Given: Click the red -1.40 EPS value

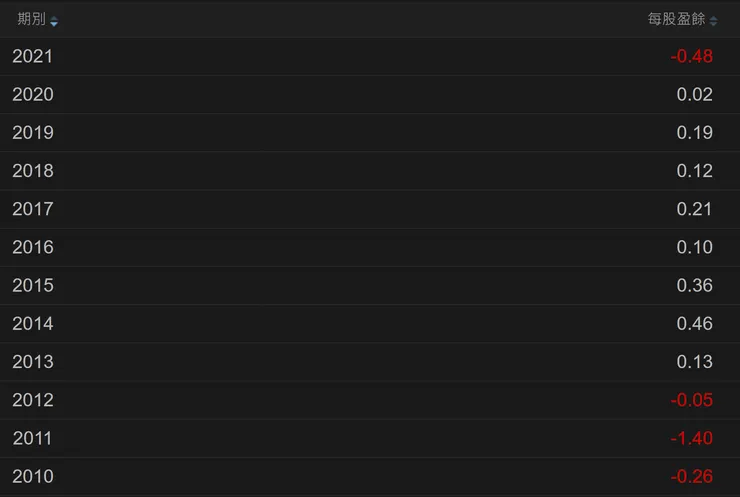Looking at the screenshot, I should tap(692, 438).
